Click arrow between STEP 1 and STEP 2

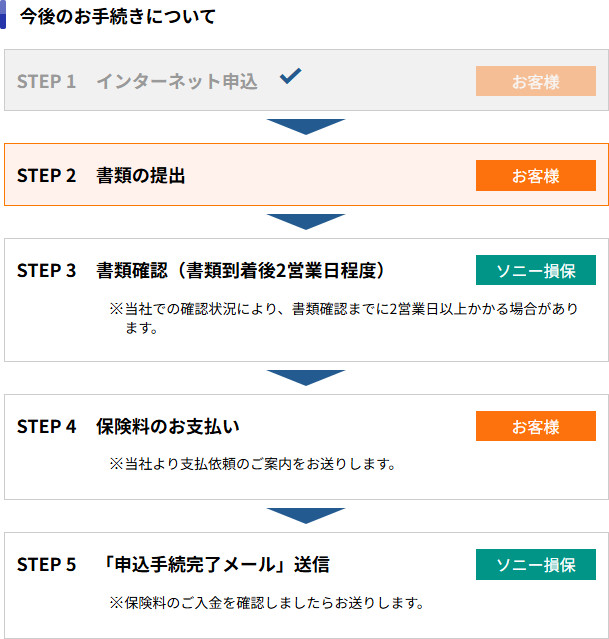pyautogui.click(x=305, y=126)
